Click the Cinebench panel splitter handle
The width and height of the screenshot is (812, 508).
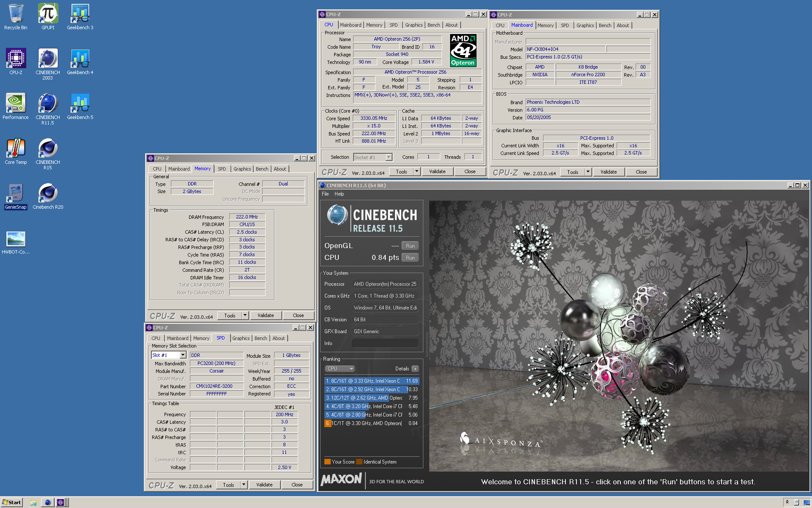426,345
